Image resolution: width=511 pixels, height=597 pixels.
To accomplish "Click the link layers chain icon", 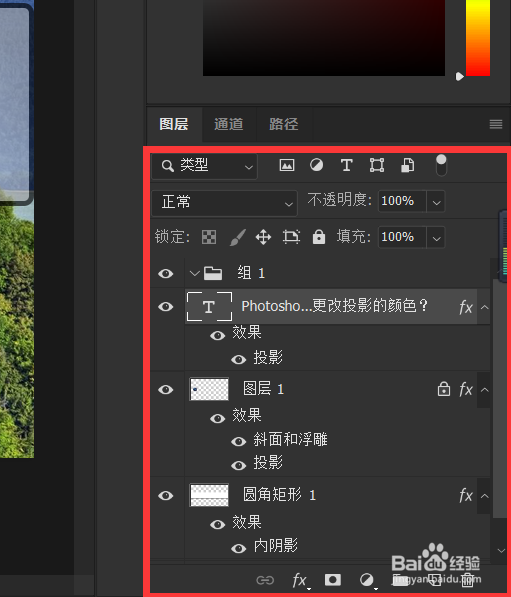I will (x=265, y=580).
